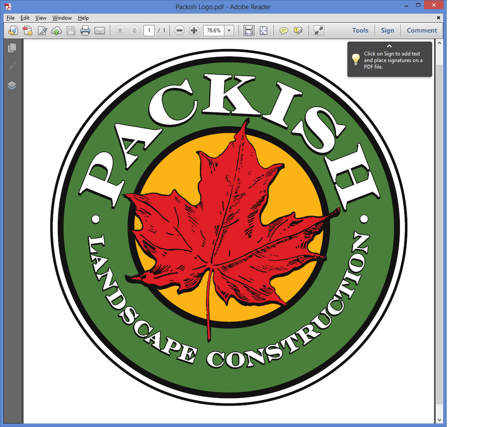Open the Tools pane

tap(360, 31)
